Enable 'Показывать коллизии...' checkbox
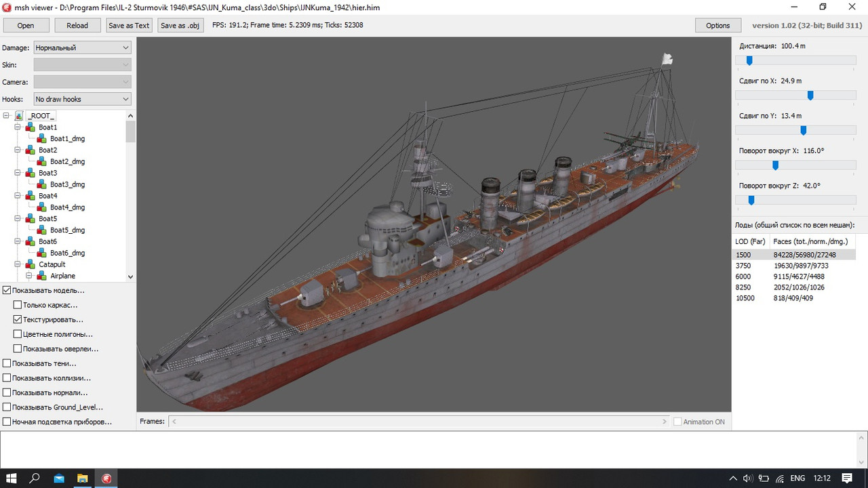The height and width of the screenshot is (488, 868). tap(7, 378)
